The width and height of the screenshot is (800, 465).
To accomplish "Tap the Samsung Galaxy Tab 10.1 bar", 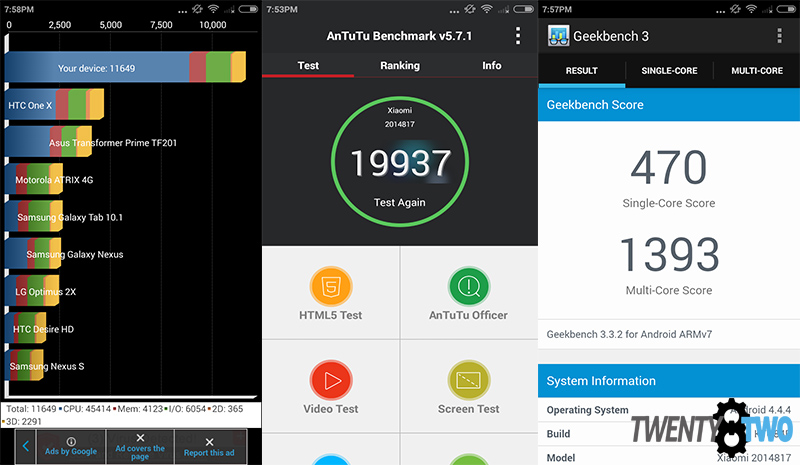I will click(34, 216).
